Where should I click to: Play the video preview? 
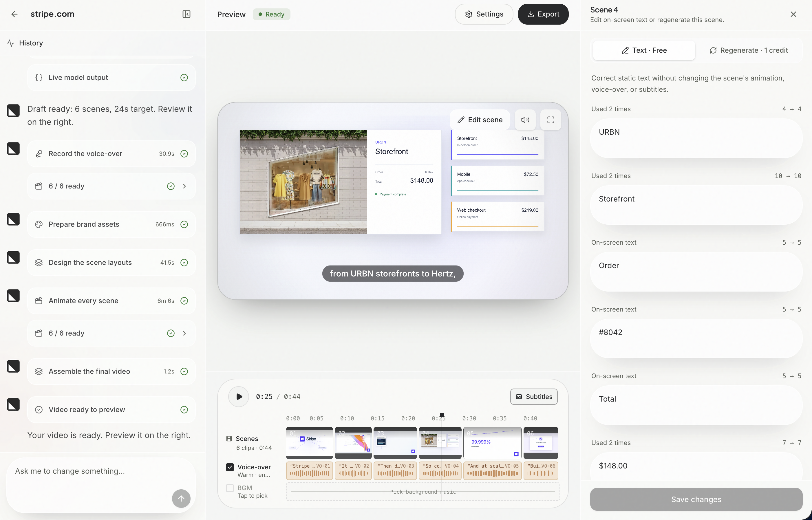239,397
